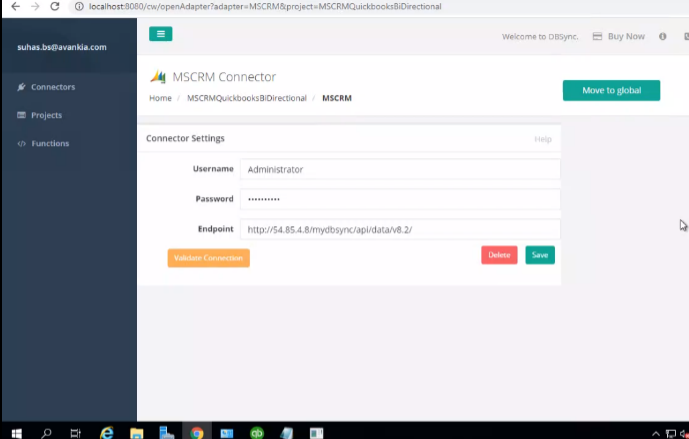Click the Functions code icon in the sidebar
689x439 pixels.
(21, 143)
